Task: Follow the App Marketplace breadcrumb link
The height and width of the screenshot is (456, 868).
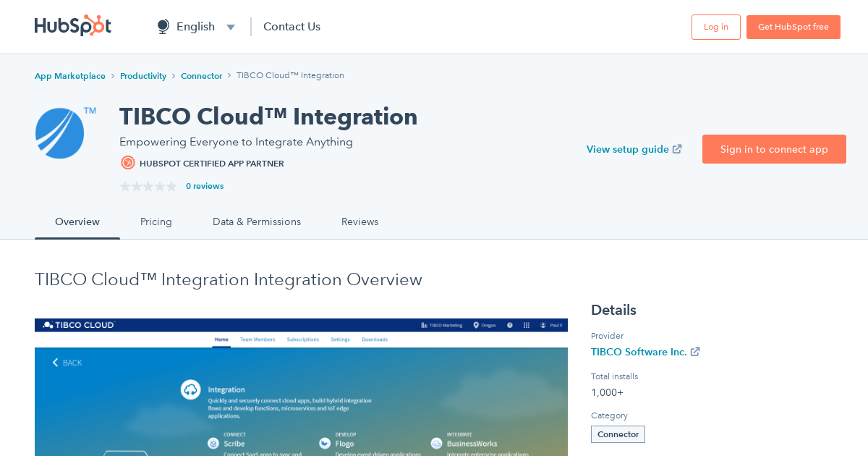Action: (x=69, y=75)
